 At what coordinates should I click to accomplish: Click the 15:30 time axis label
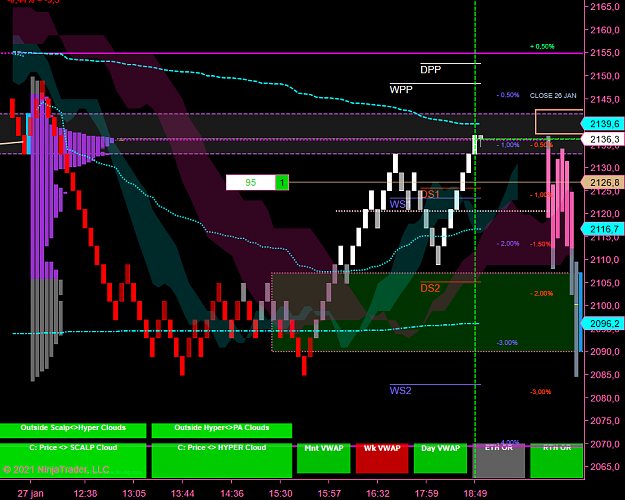(x=280, y=494)
